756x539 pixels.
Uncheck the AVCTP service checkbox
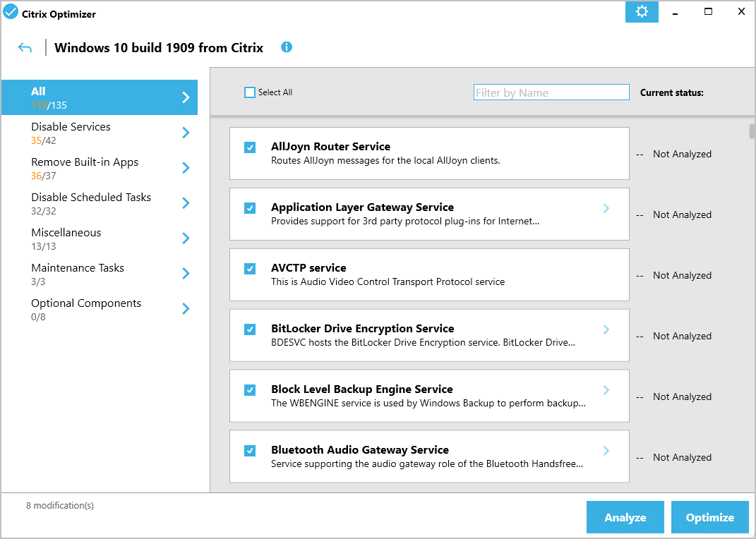click(250, 269)
